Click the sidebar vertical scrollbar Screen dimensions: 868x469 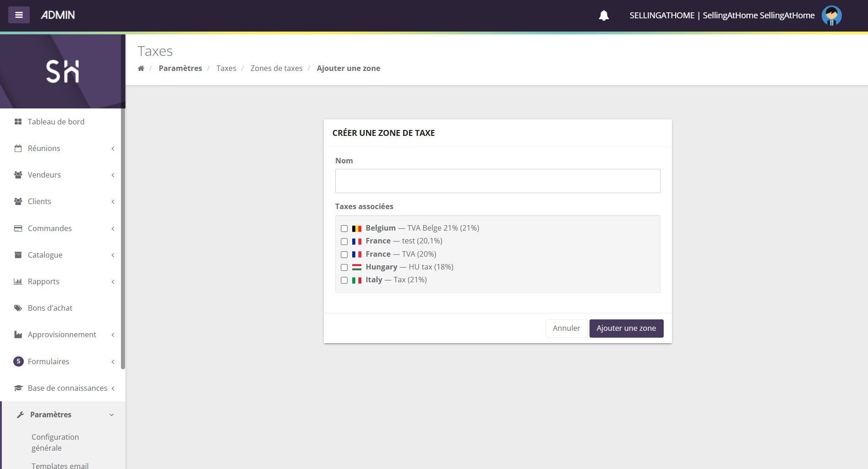[x=123, y=201]
